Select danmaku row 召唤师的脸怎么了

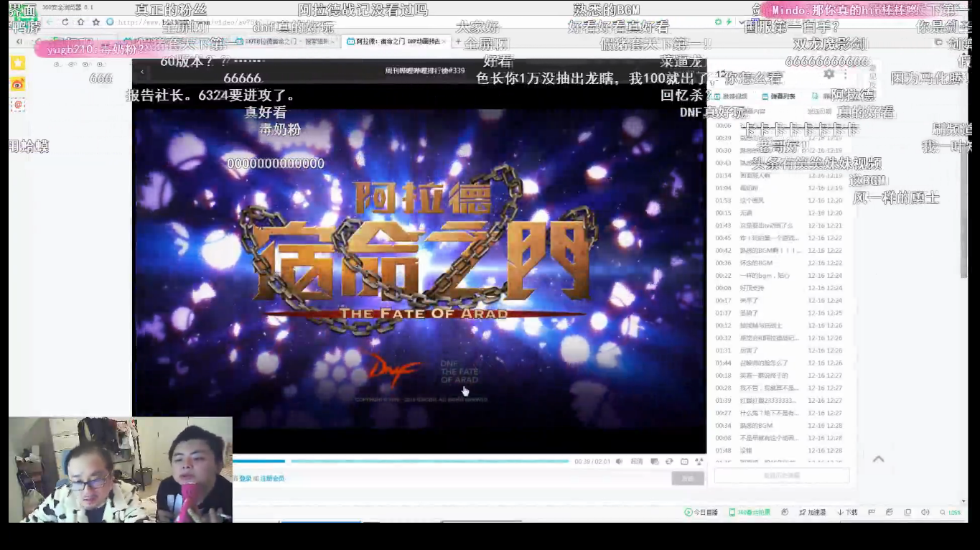tap(782, 363)
